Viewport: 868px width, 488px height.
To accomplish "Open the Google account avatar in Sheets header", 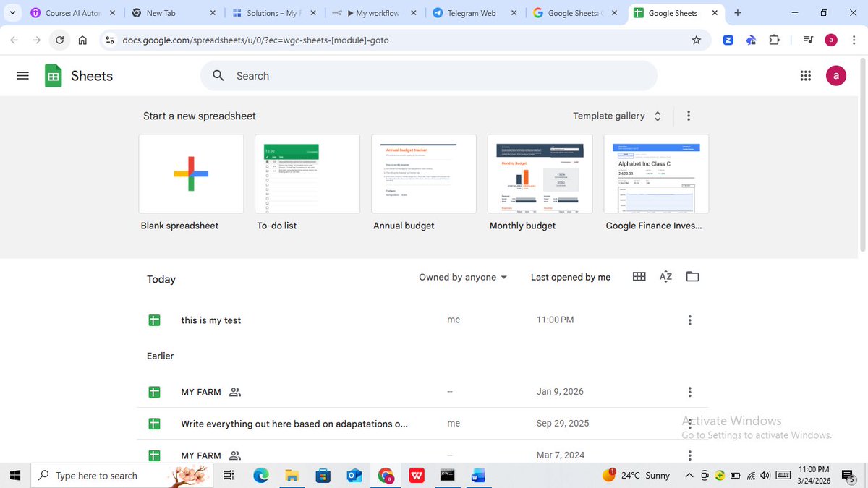I will 836,76.
